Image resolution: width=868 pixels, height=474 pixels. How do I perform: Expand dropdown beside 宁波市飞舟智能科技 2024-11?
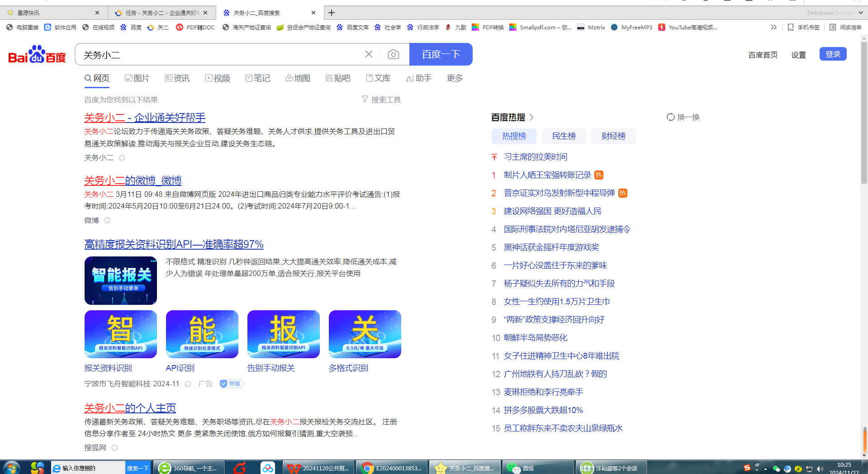(x=188, y=384)
